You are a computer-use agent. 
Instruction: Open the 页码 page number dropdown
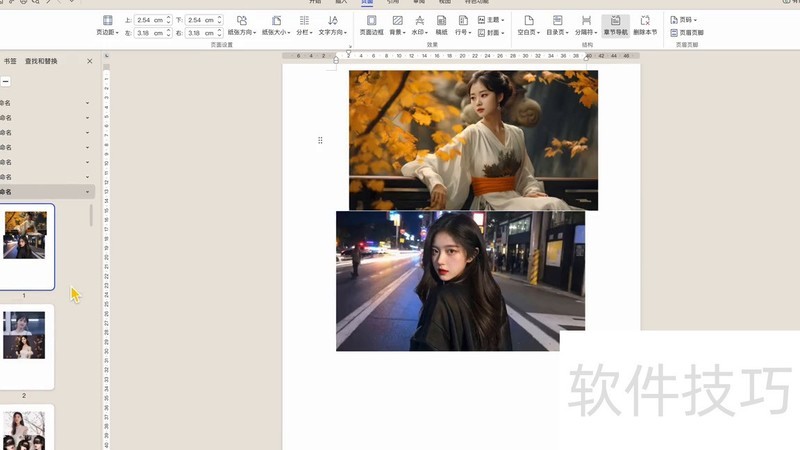pos(685,19)
